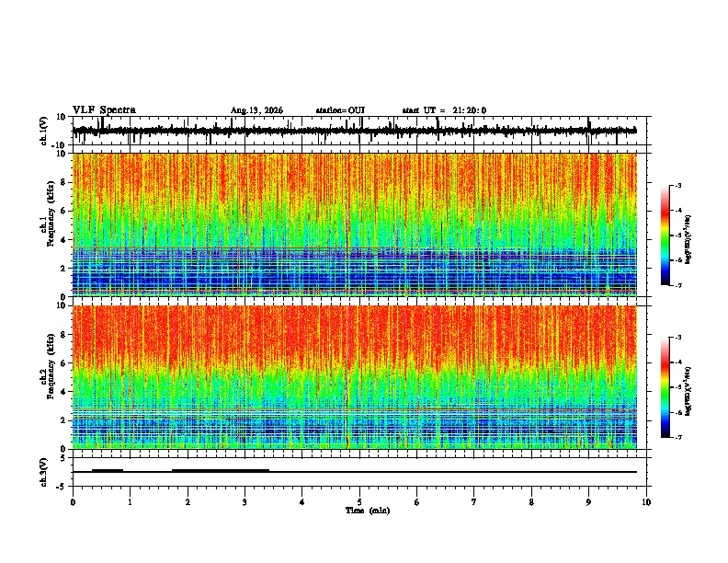
Task: Click the ch.2 spectrogram color scale bar
Action: click(665, 387)
